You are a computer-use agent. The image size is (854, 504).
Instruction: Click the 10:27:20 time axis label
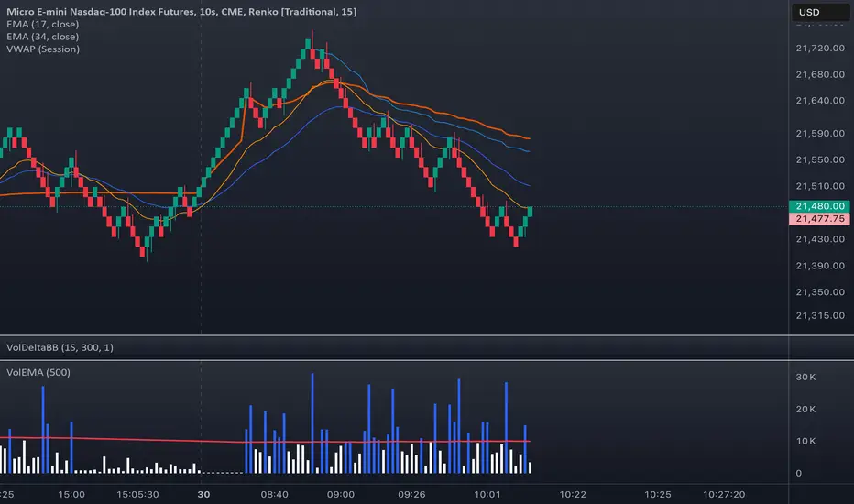click(x=724, y=494)
